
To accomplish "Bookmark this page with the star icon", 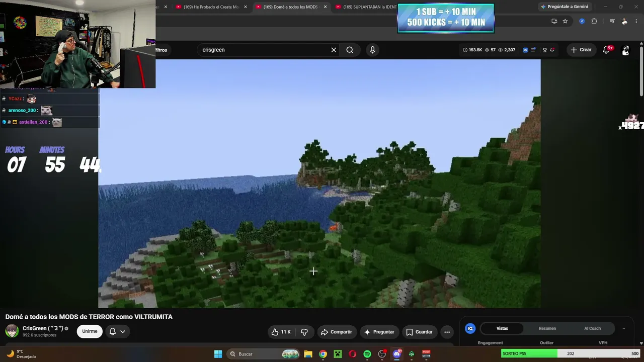I will [565, 21].
